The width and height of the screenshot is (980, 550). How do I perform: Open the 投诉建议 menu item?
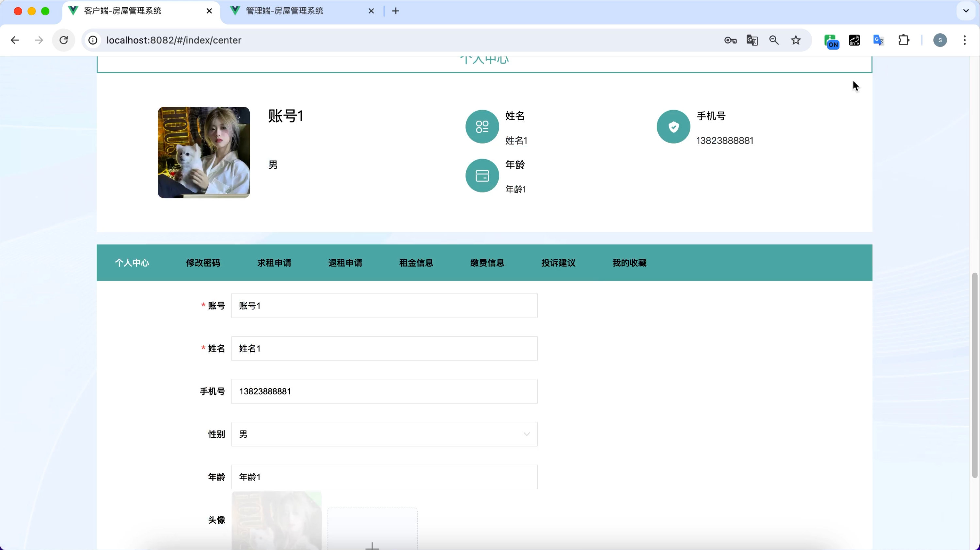(x=558, y=263)
